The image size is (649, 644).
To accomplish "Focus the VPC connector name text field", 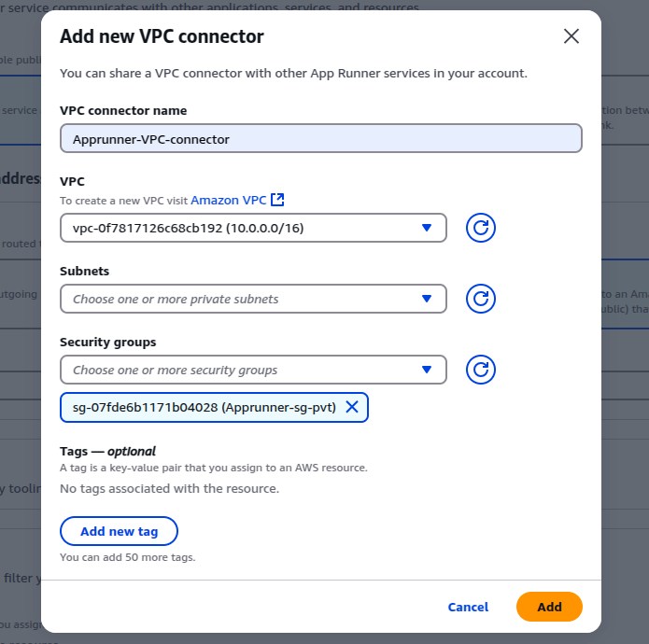I will click(x=320, y=139).
